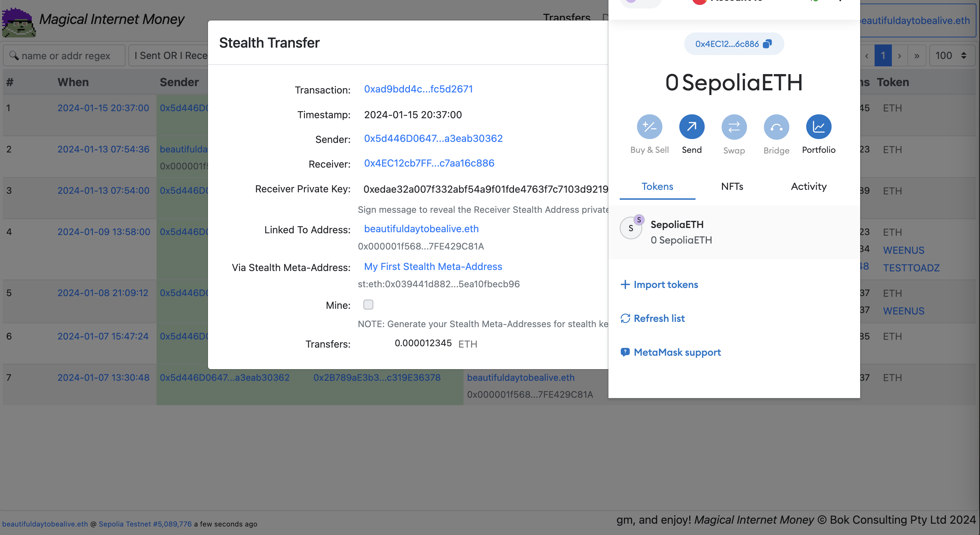Viewport: 980px width, 535px height.
Task: Click the pagination next arrow button
Action: point(899,55)
